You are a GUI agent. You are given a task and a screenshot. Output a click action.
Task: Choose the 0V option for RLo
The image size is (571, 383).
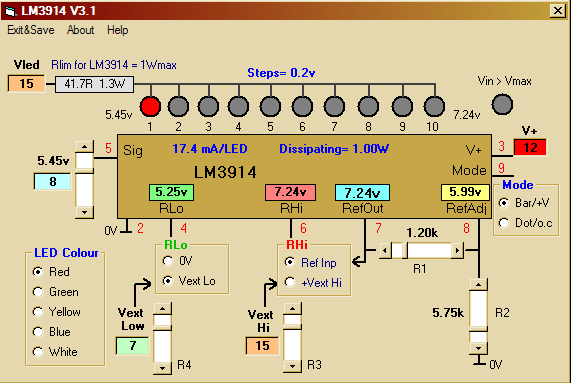tap(177, 261)
